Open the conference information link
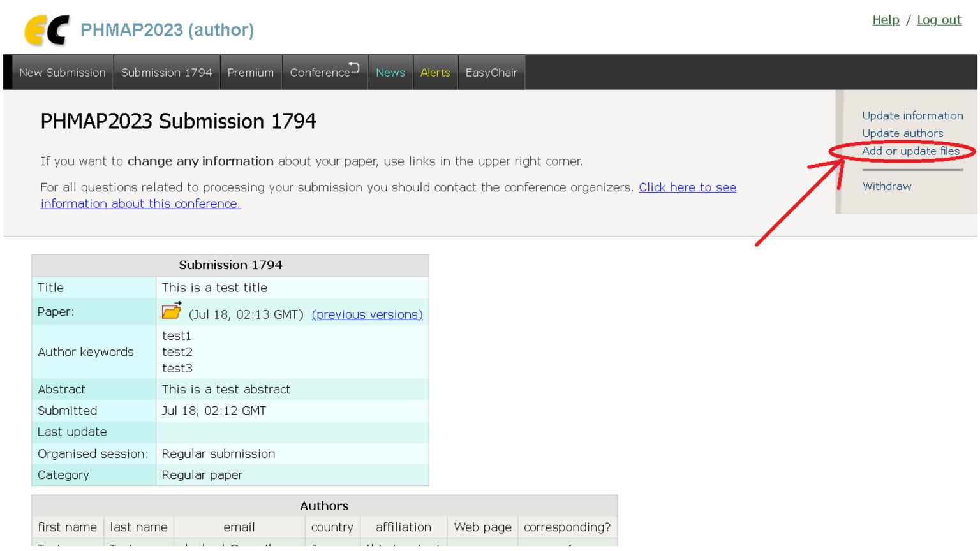980x551 pixels. click(x=687, y=187)
